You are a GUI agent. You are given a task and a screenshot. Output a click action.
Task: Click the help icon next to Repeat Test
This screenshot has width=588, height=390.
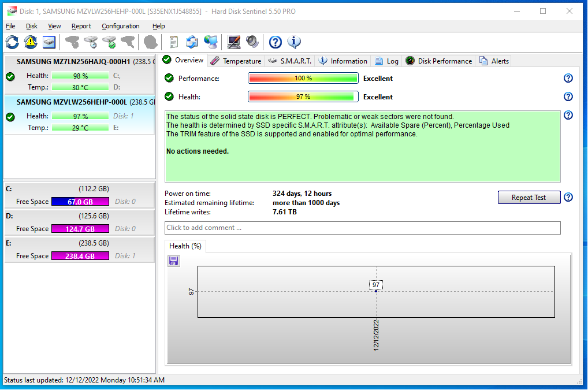coord(568,197)
